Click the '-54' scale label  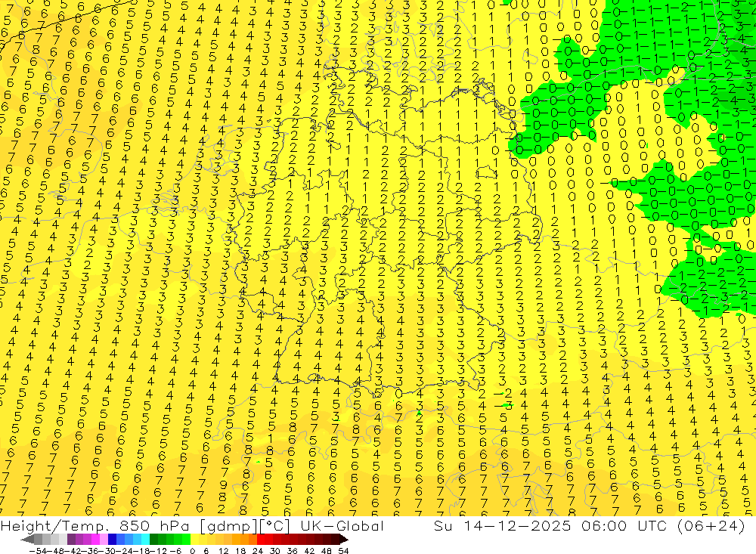click(38, 551)
